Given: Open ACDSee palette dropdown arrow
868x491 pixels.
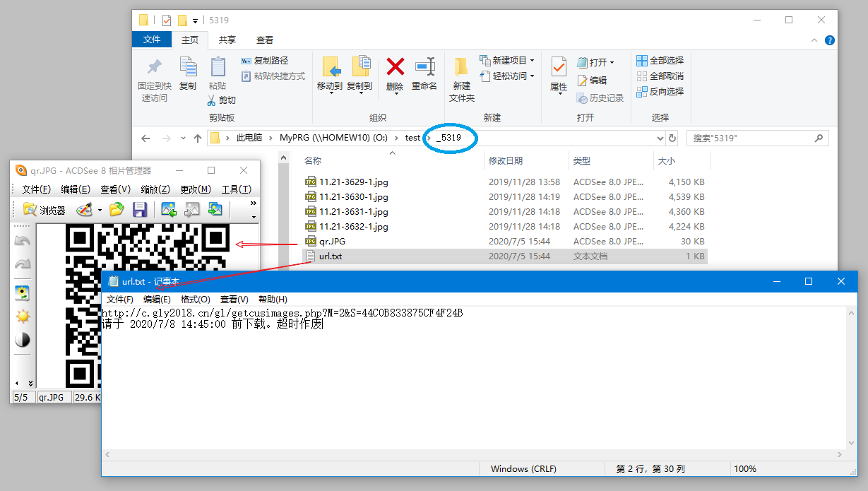Looking at the screenshot, I should click(x=100, y=210).
